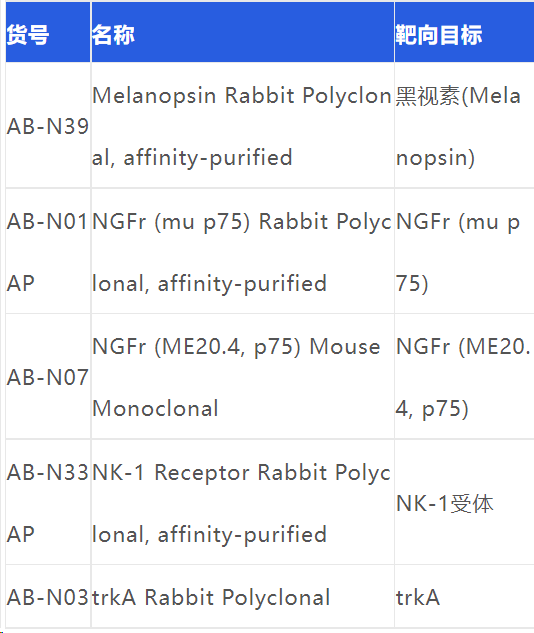The width and height of the screenshot is (534, 633).
Task: Click the 名称 column header
Action: [x=113, y=35]
